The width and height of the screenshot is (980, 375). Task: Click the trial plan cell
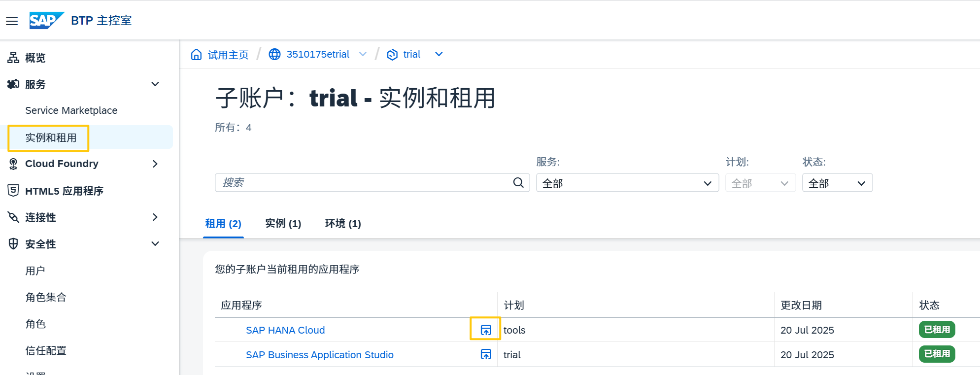coord(512,355)
